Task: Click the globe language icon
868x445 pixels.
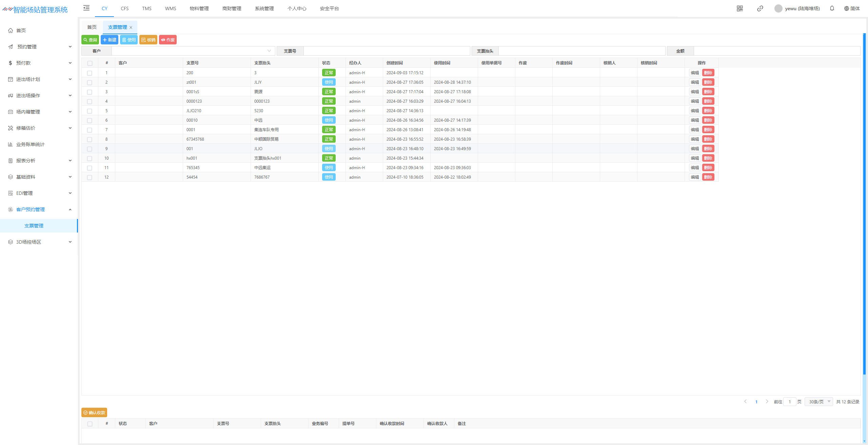Action: click(x=846, y=8)
